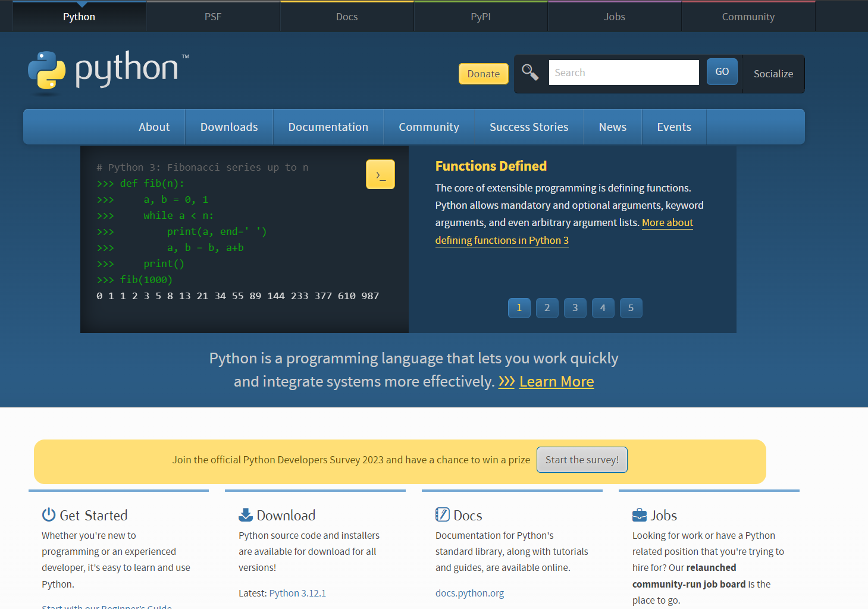Open the Success Stories menu
The height and width of the screenshot is (609, 868).
[529, 127]
